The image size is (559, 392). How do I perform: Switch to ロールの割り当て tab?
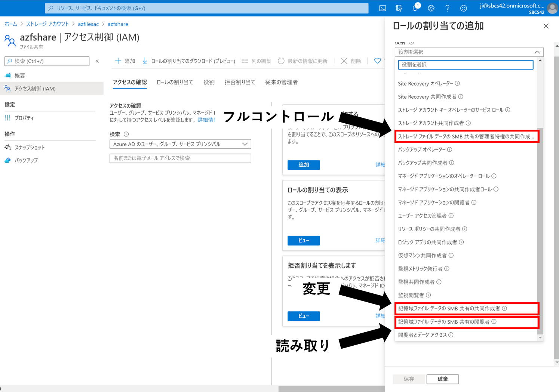click(175, 82)
